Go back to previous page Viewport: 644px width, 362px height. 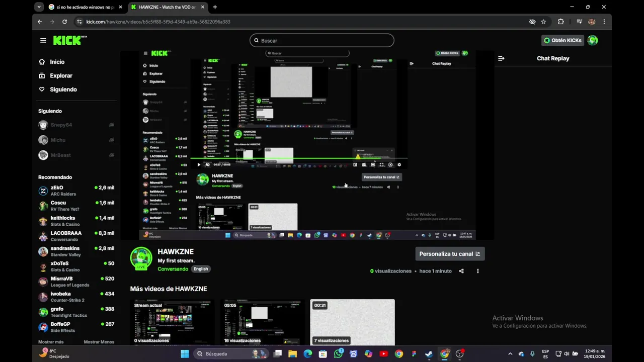click(40, 22)
